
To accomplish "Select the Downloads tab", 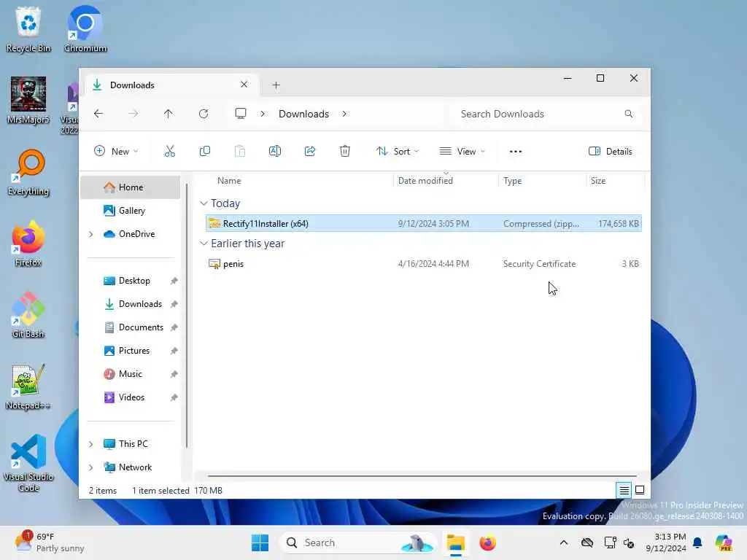I will pyautogui.click(x=171, y=85).
